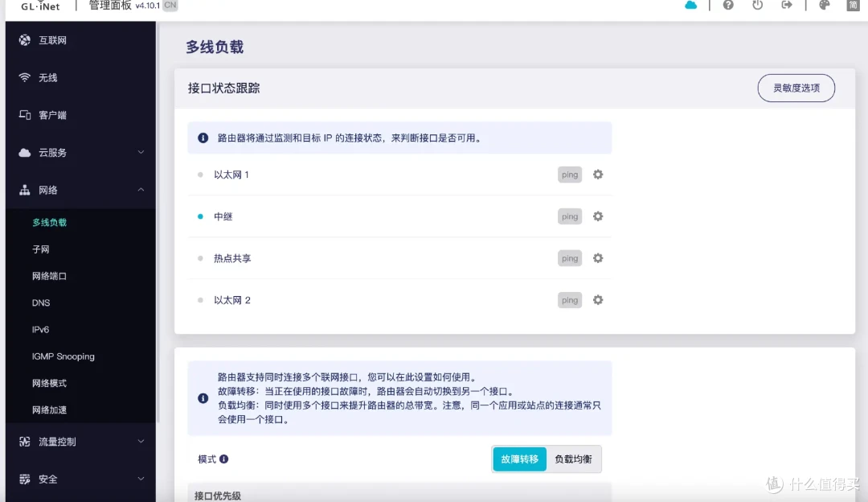Click ping badge for 热点共享
Image resolution: width=868 pixels, height=502 pixels.
570,258
